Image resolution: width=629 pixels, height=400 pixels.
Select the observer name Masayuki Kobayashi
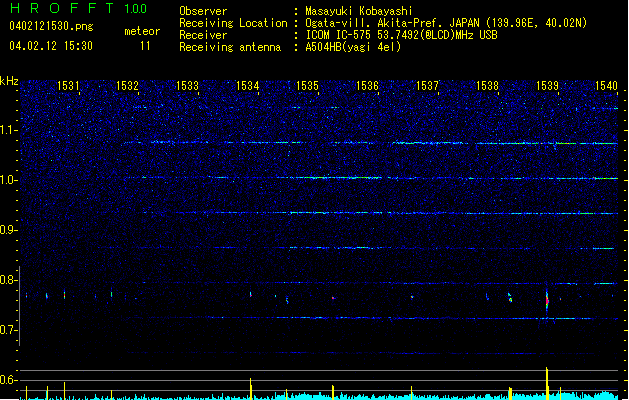click(x=359, y=11)
